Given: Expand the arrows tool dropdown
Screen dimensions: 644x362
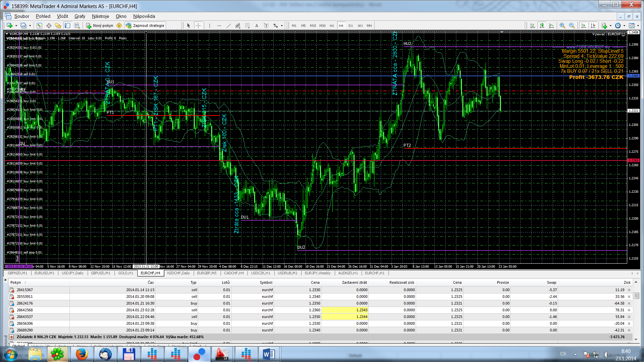Looking at the screenshot, I should (282, 26).
